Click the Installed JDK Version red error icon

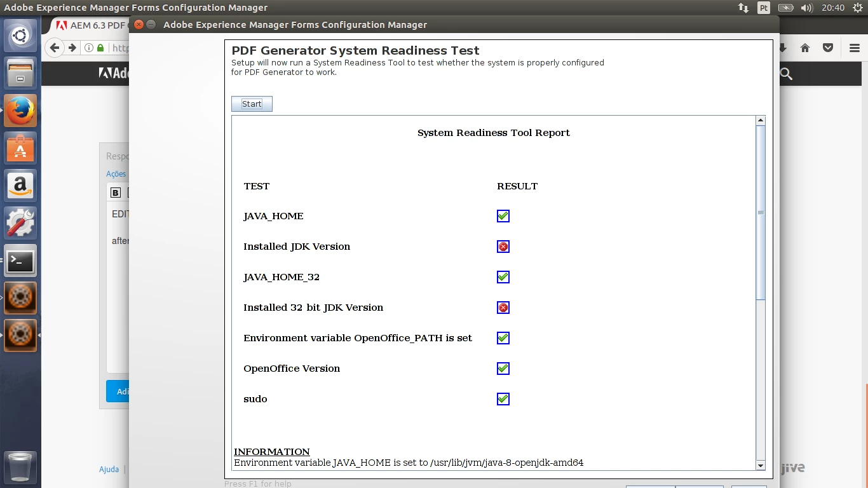click(503, 247)
